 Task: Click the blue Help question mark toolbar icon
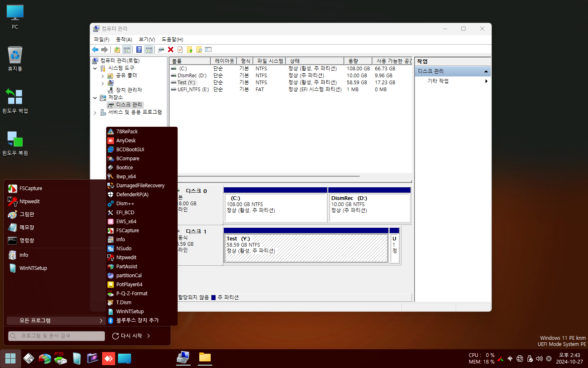pyautogui.click(x=139, y=49)
